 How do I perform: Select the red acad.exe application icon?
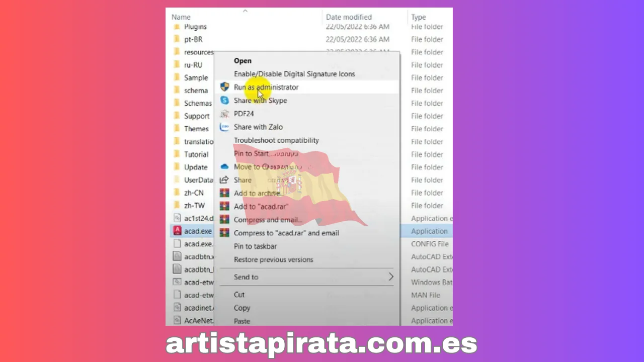177,231
